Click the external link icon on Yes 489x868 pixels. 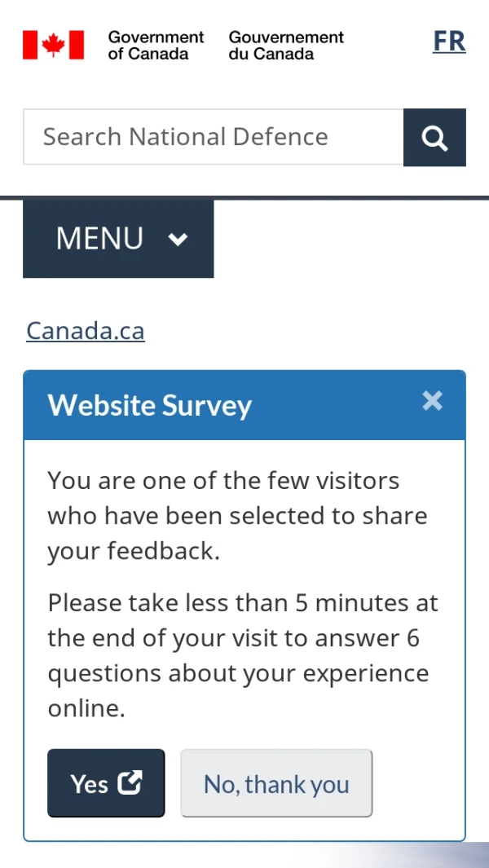[130, 782]
